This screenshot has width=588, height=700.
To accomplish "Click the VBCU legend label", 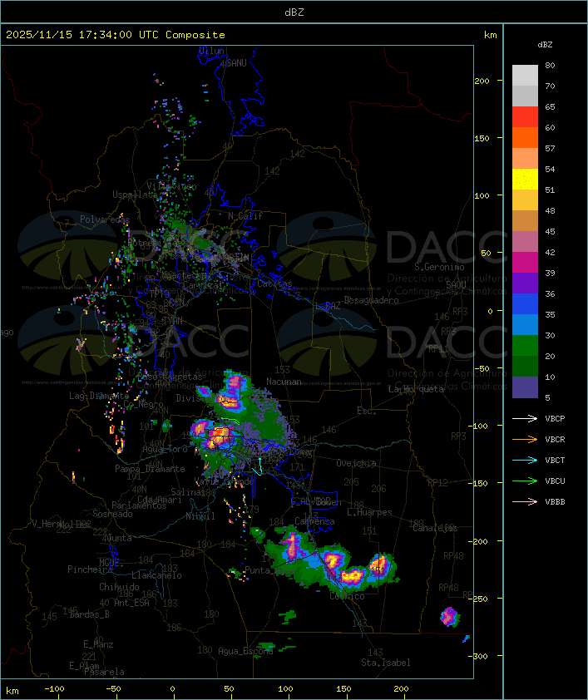I will tap(555, 481).
